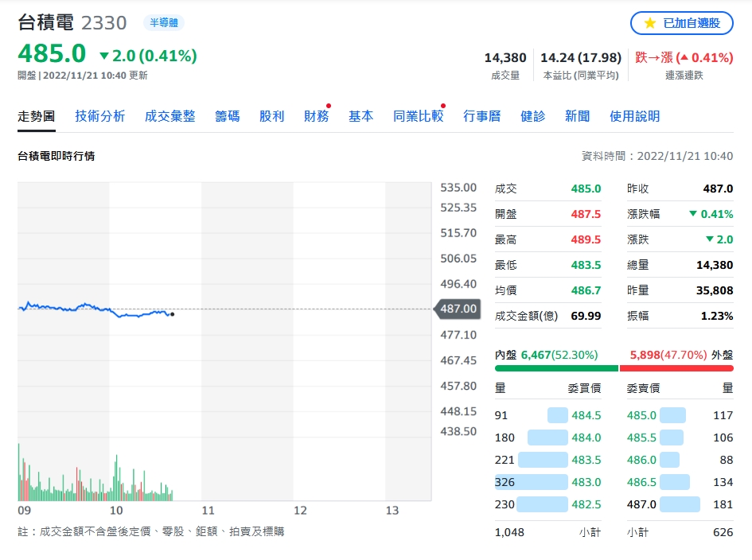The width and height of the screenshot is (752, 560).
Task: Click ask price 485.5
Action: click(x=641, y=437)
